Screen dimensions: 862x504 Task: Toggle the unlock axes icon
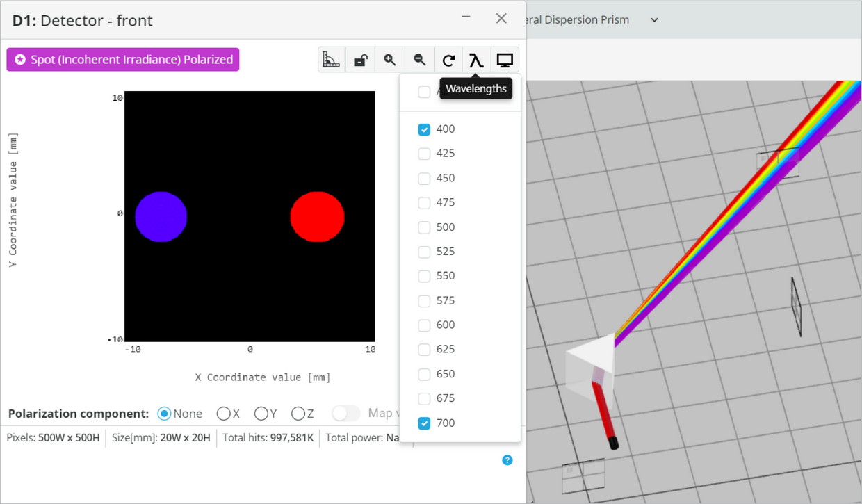(x=361, y=60)
